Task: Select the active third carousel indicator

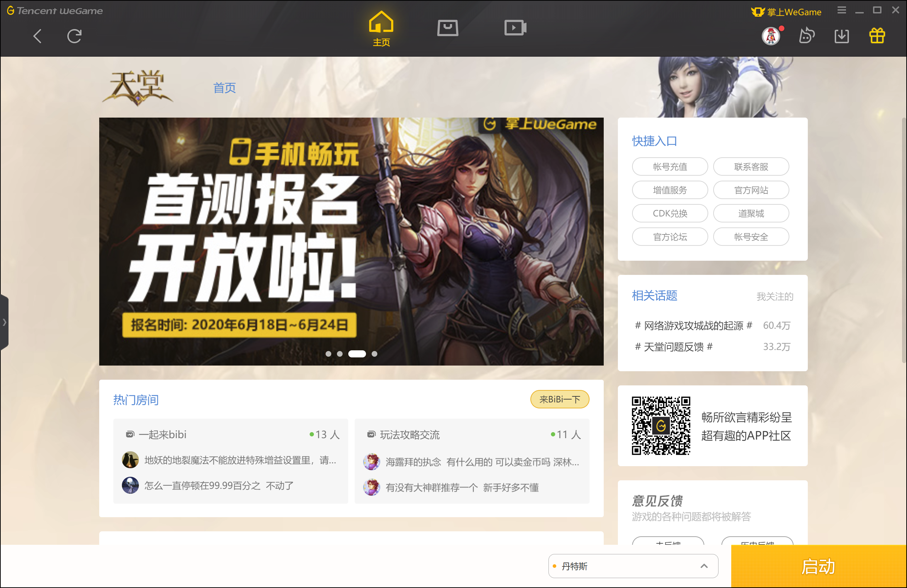Action: pos(357,354)
